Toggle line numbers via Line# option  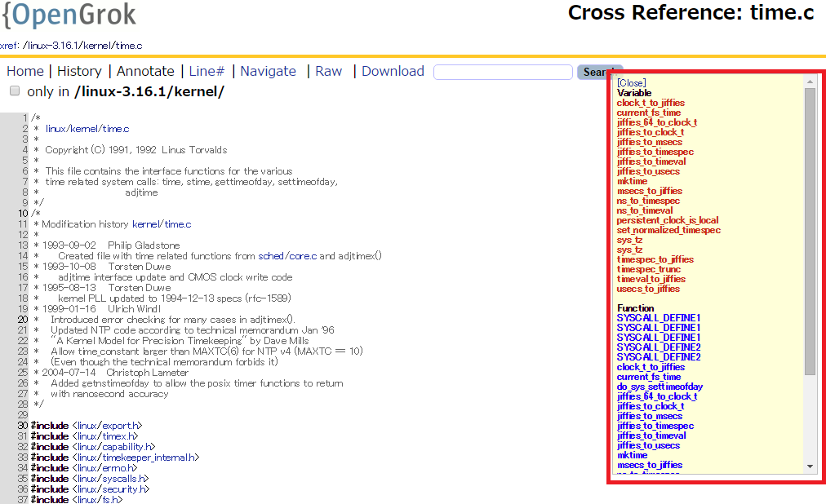206,72
